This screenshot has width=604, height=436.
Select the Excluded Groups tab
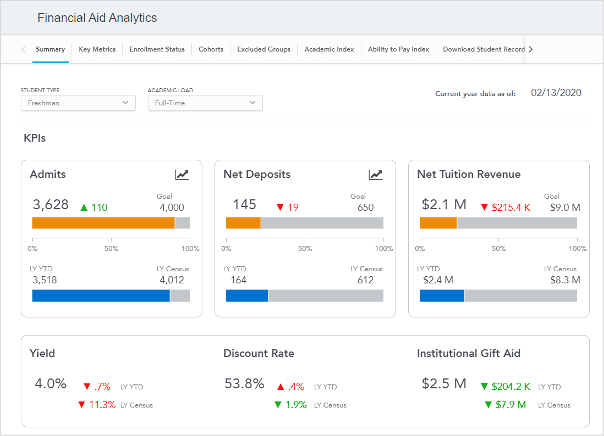(x=264, y=49)
